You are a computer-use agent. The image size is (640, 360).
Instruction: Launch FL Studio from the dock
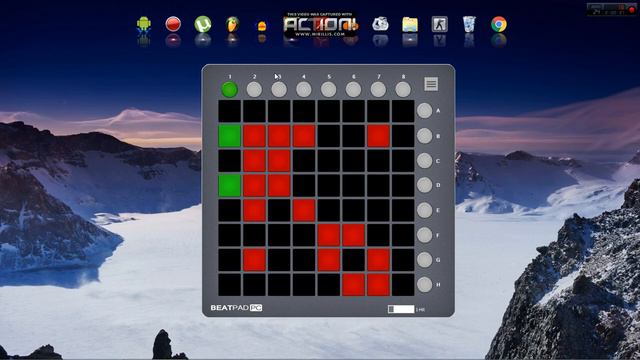tap(232, 24)
